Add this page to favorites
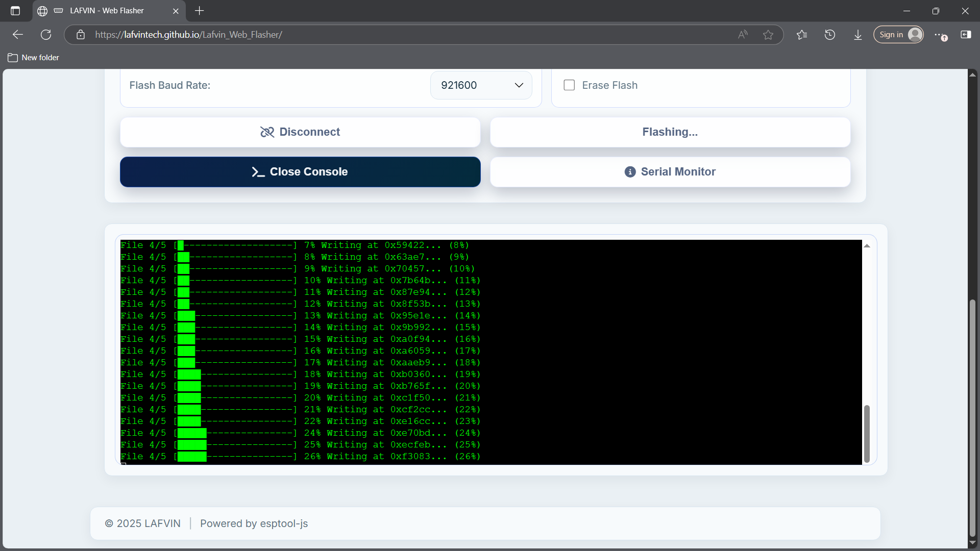 point(768,35)
